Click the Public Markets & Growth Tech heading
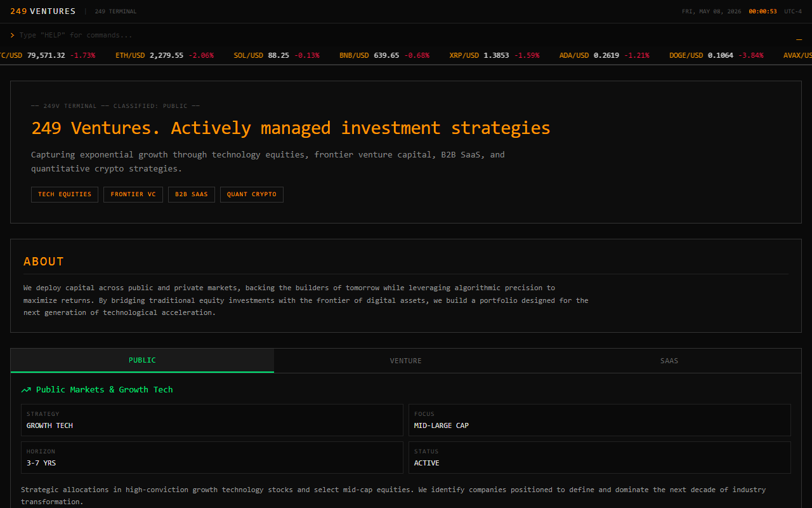812x508 pixels. point(104,390)
